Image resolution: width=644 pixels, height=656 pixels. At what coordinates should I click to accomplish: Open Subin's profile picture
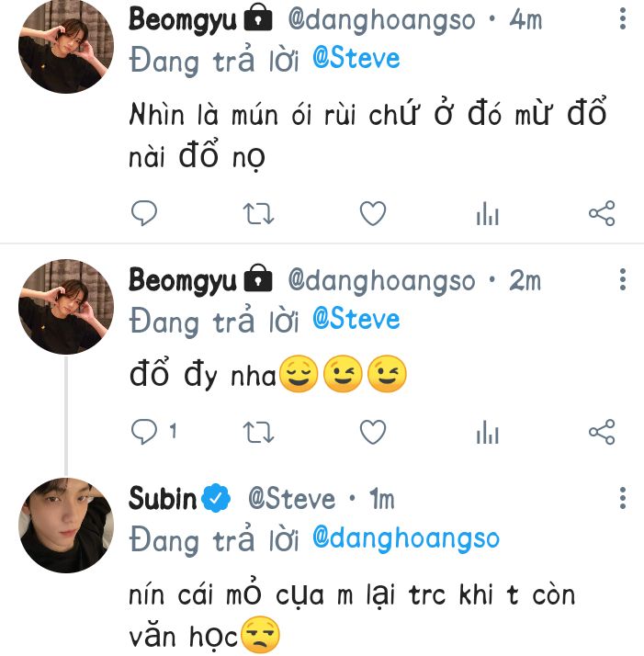66,526
